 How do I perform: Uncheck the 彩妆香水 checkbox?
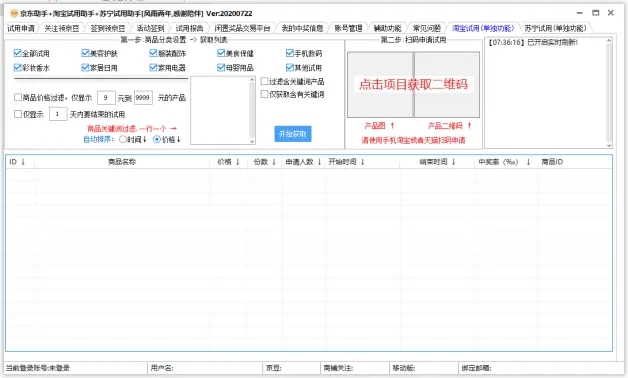[x=17, y=67]
